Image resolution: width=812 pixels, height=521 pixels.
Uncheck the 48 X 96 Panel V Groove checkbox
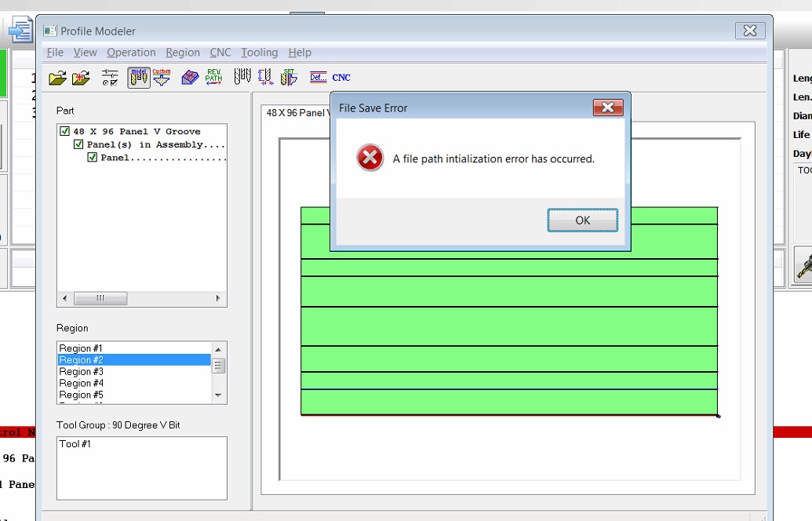coord(65,132)
